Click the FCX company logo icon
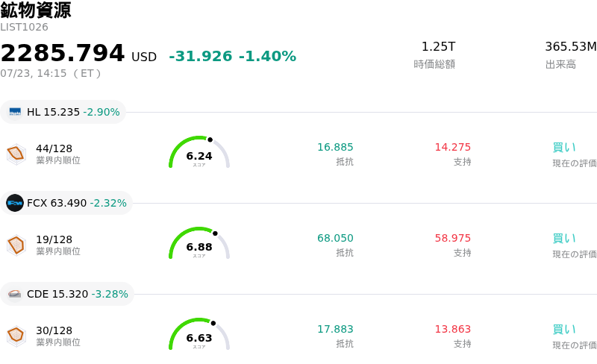The image size is (597, 364). click(15, 203)
